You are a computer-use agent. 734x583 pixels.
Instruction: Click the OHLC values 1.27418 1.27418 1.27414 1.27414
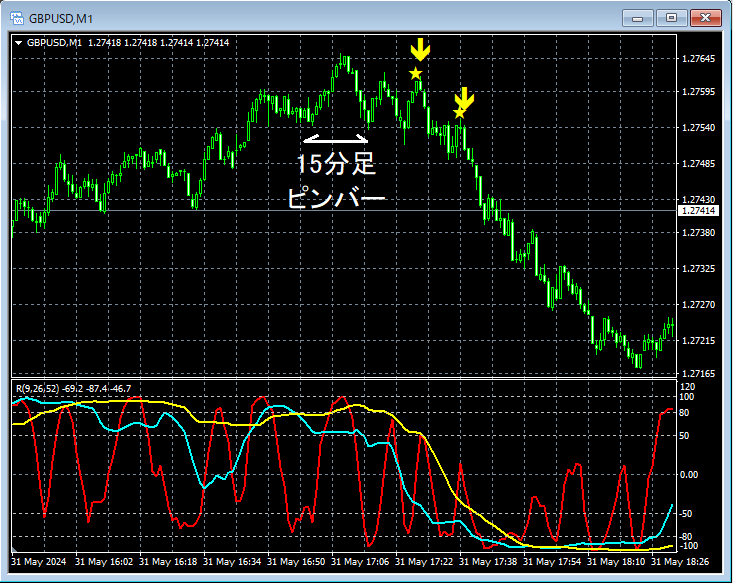(x=159, y=43)
